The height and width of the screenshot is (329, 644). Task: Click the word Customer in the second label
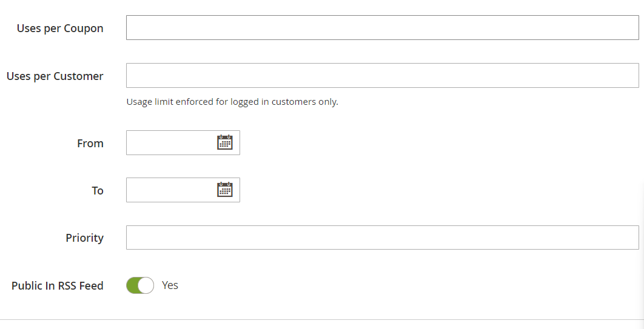tap(78, 76)
